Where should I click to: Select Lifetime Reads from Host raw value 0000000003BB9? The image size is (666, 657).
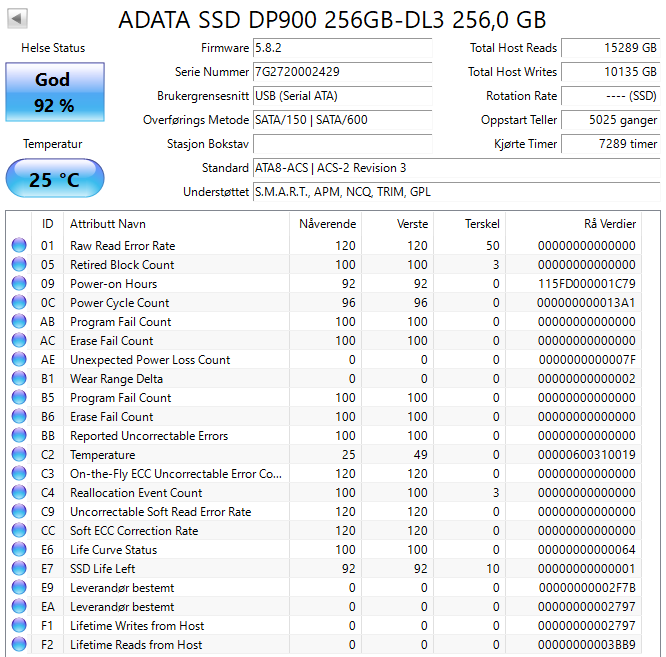pyautogui.click(x=587, y=645)
